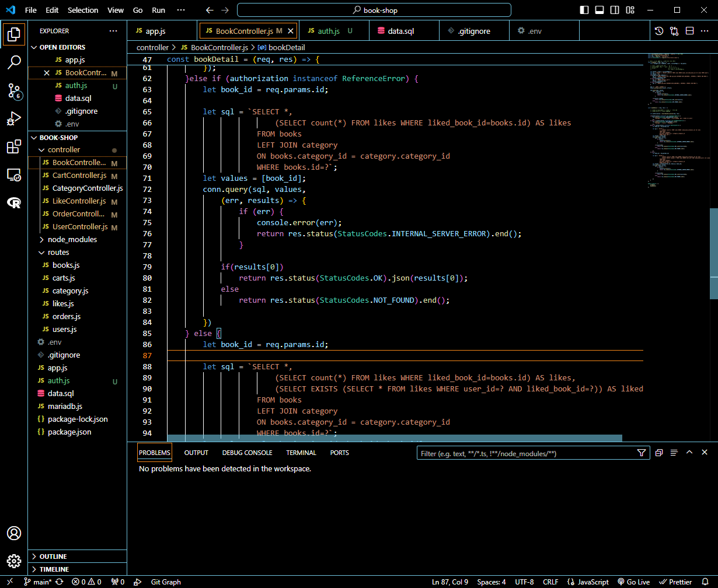This screenshot has width=718, height=588.
Task: Synchronize changes in the status bar
Action: [x=59, y=582]
